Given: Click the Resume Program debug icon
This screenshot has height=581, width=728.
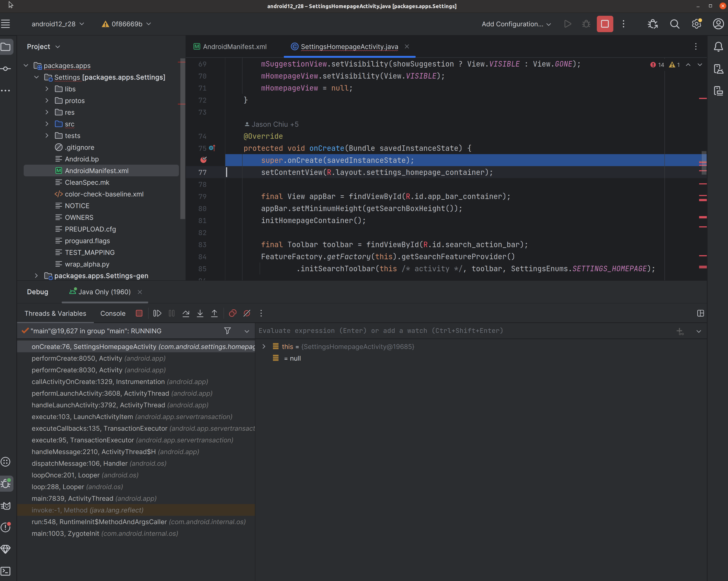Looking at the screenshot, I should (157, 314).
